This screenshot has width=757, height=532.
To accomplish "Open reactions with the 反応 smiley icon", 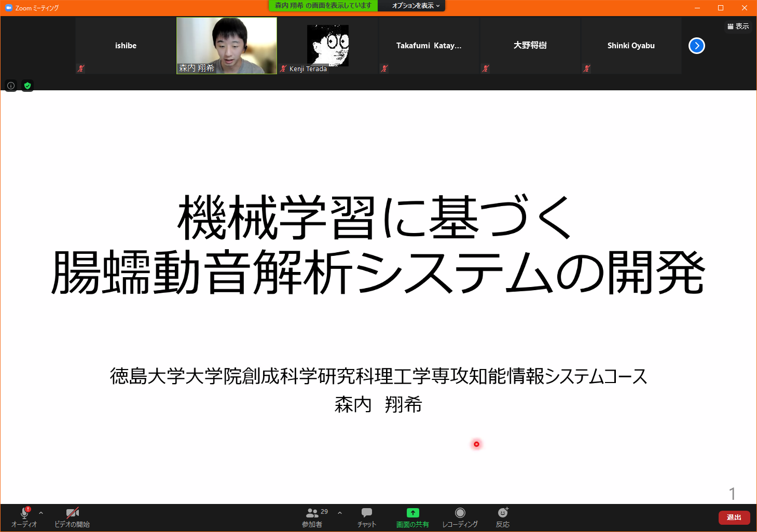I will point(502,517).
